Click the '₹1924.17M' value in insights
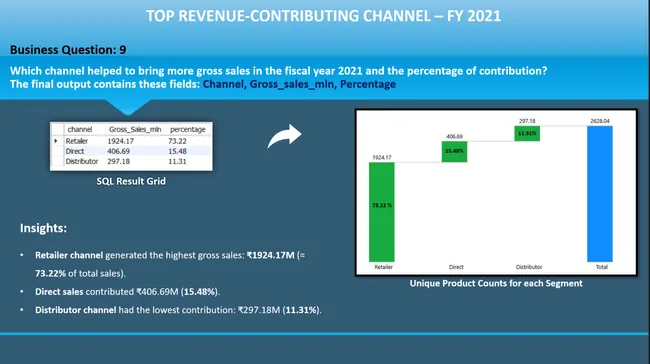This screenshot has height=364, width=650. 271,255
